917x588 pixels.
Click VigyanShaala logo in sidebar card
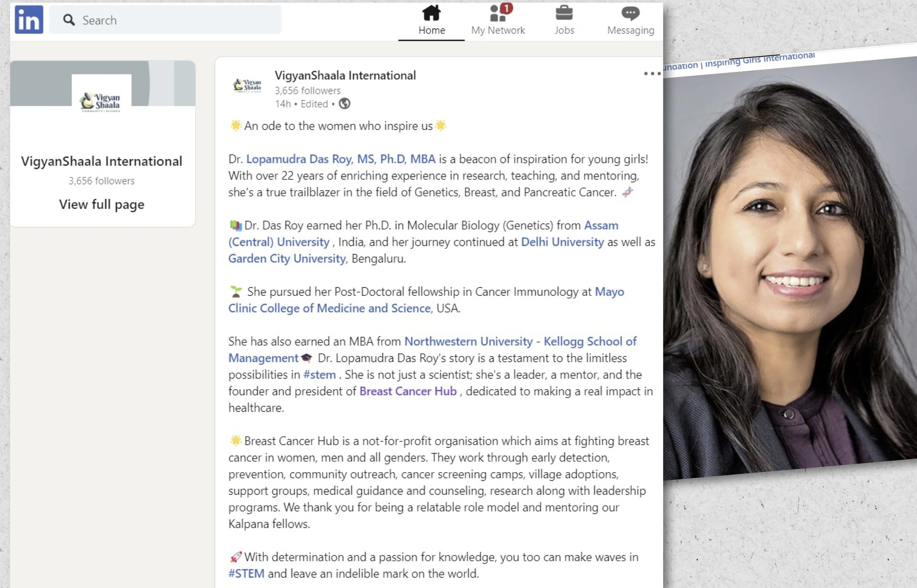click(101, 101)
